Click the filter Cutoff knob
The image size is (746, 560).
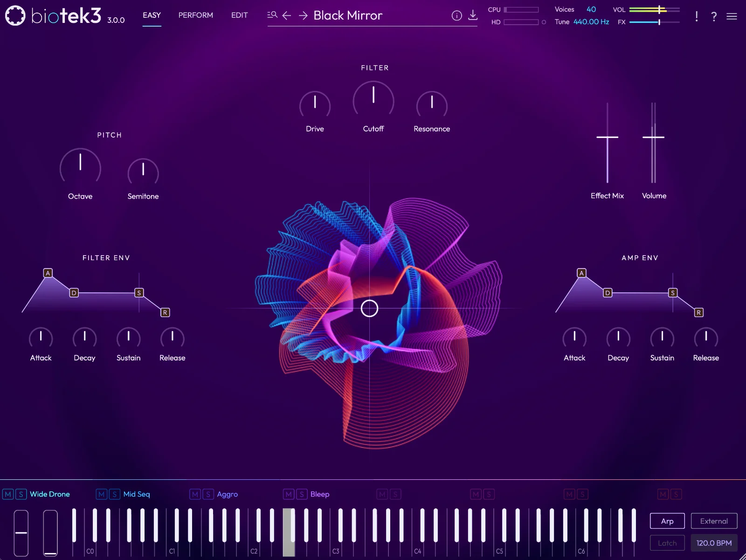pos(373,99)
